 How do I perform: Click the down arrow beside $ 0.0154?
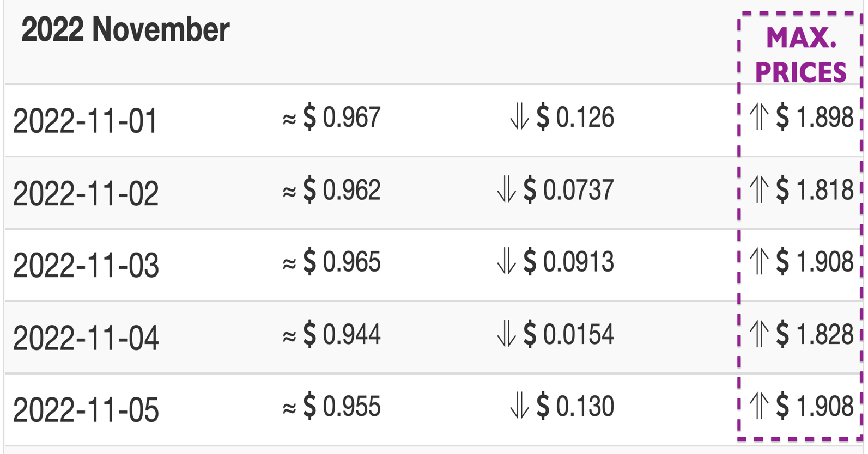tap(506, 334)
